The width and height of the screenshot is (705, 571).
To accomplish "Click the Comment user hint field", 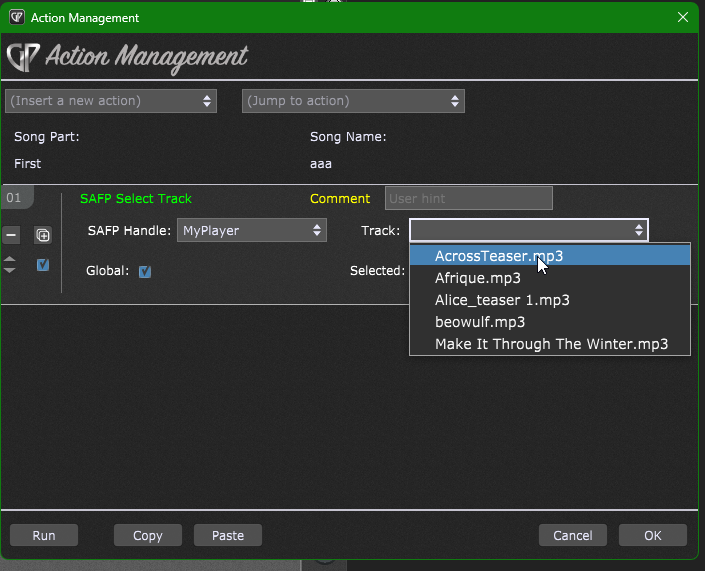I will (468, 198).
